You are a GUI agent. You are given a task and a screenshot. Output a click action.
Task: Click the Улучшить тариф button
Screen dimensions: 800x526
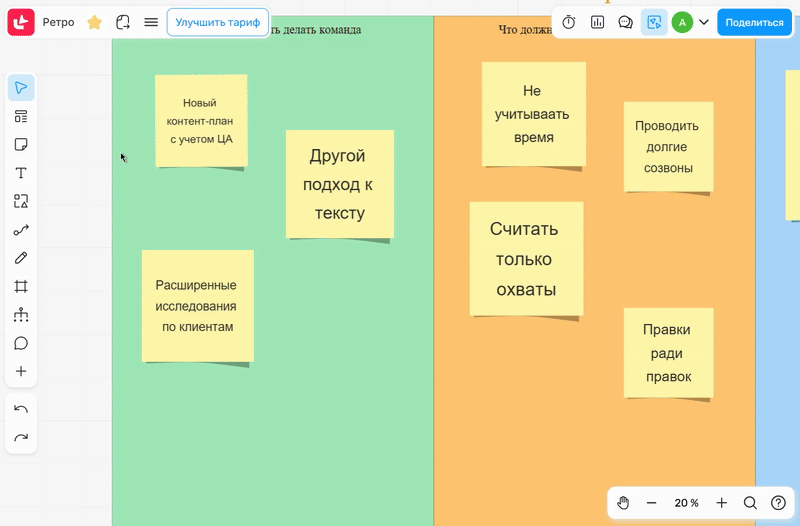[x=217, y=22]
